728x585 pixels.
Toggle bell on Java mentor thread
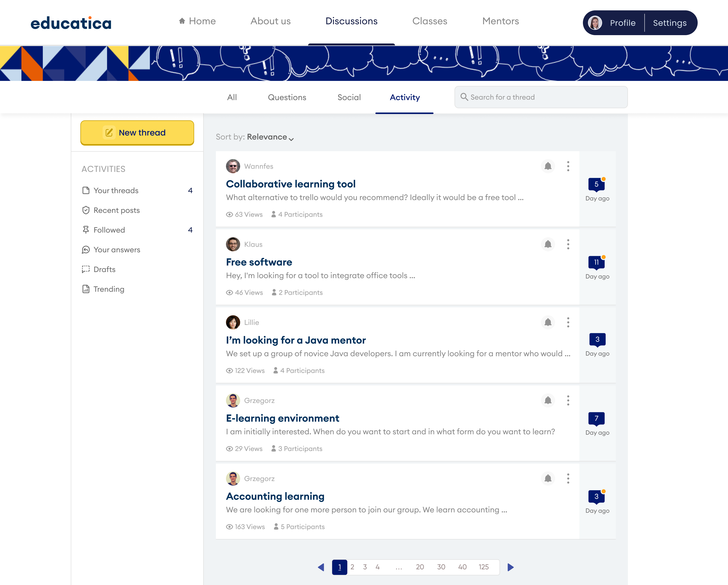tap(548, 322)
